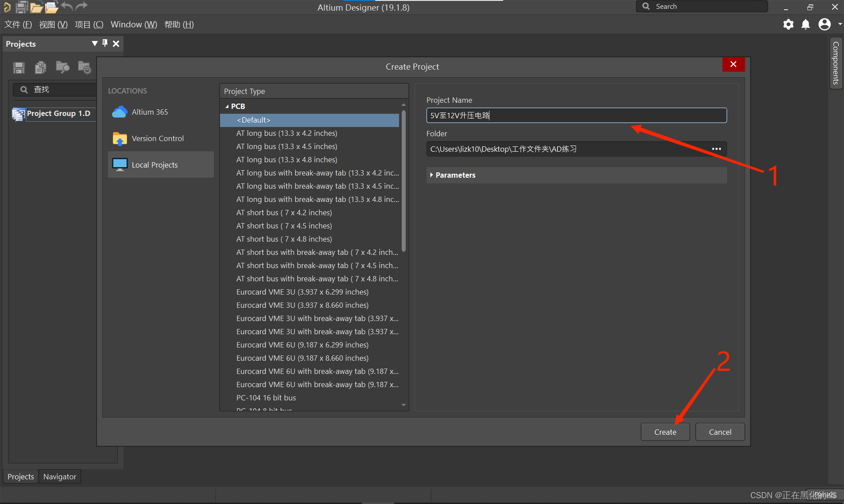Click the project type list scrollbar thumb
844x504 pixels.
[x=403, y=181]
